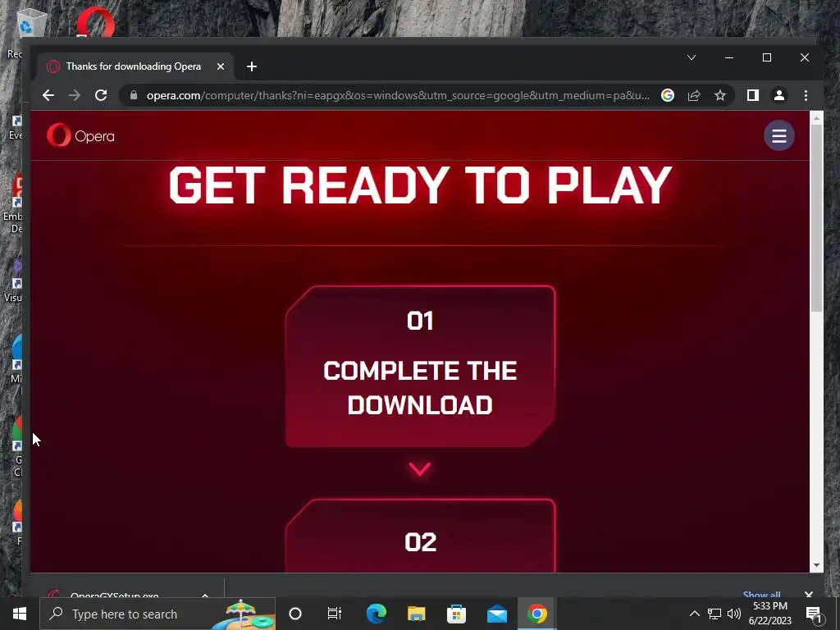Expand the tab search dropdown arrow

point(691,57)
